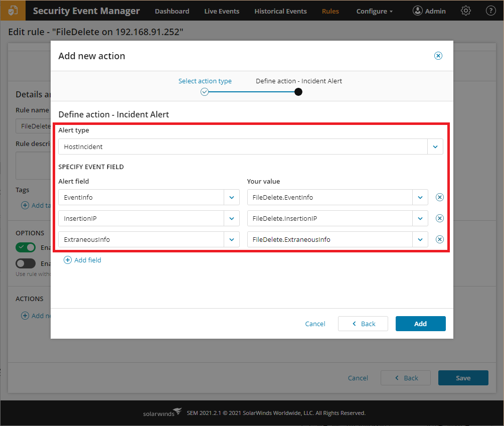
Task: Go to the Dashboard tab
Action: point(172,11)
